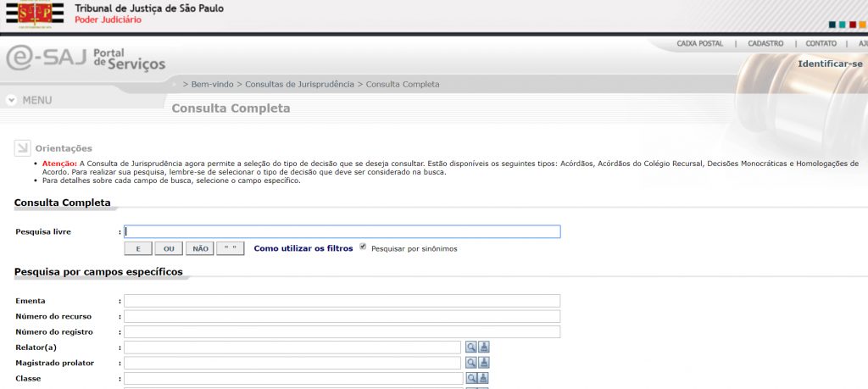Viewport: 868px width, 389px height.
Task: Select the teal theme color square
Action: click(x=842, y=25)
